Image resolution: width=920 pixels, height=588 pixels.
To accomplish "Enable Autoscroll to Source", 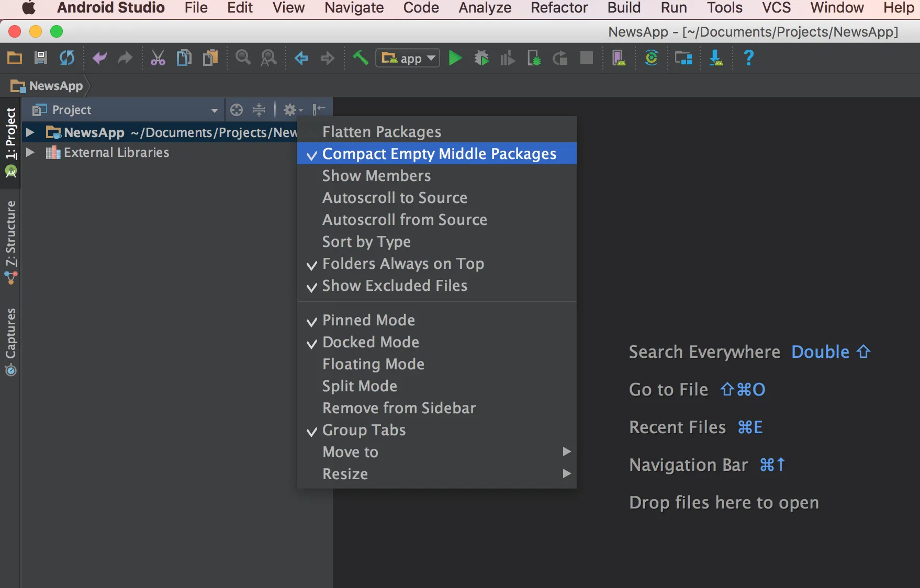I will coord(436,198).
